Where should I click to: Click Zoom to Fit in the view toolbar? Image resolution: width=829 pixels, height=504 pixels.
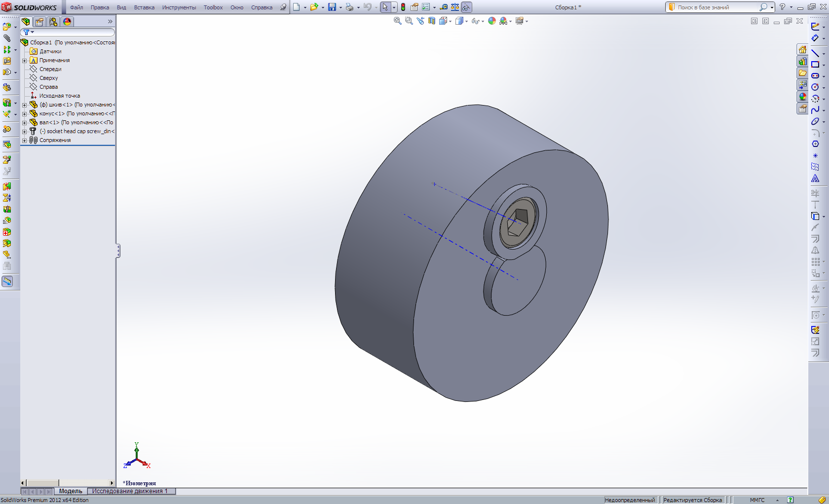398,21
